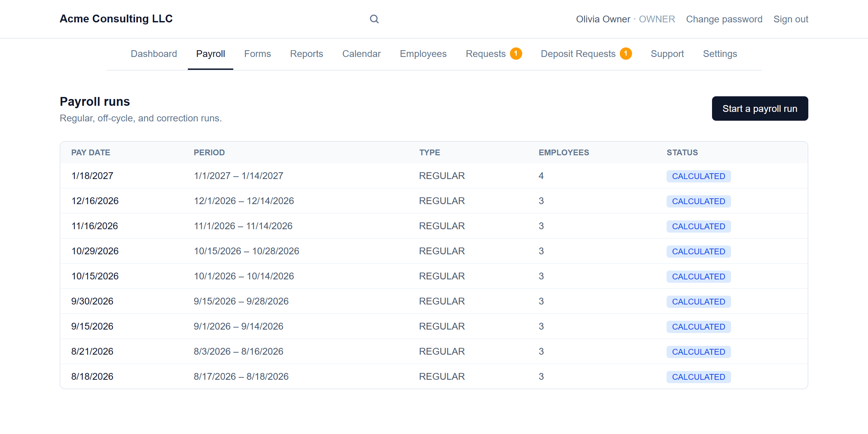Select the 9/15/2026 pay date

[92, 326]
